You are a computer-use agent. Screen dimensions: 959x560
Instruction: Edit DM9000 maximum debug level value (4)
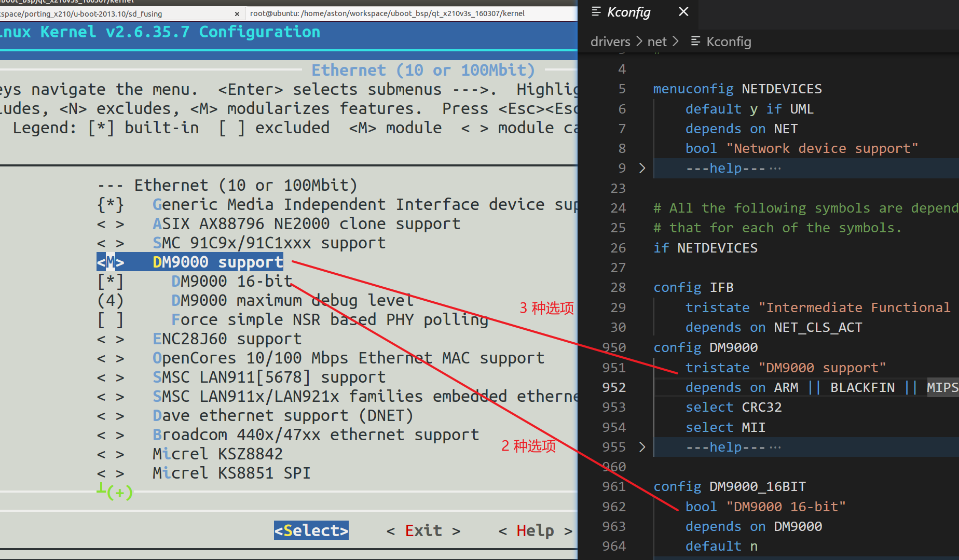tap(111, 300)
